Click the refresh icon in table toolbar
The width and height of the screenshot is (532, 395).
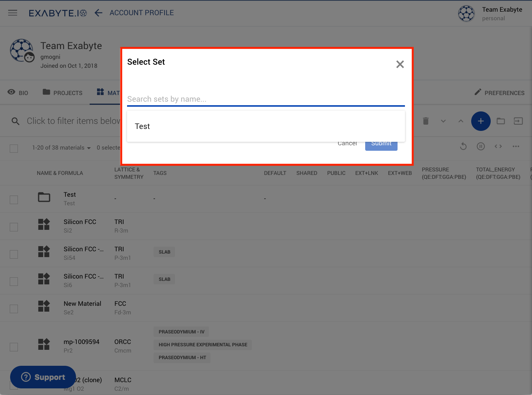pos(463,146)
